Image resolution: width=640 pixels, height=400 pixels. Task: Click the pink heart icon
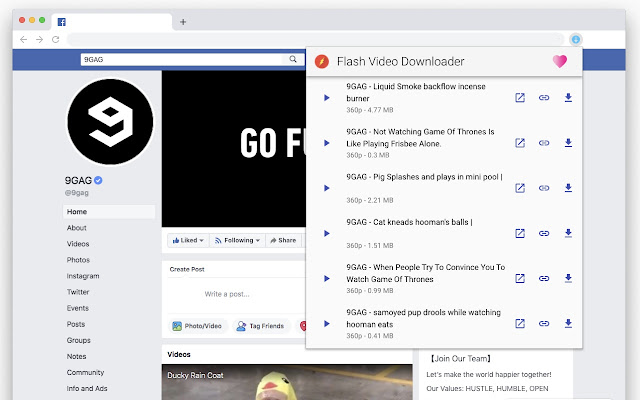pos(560,62)
